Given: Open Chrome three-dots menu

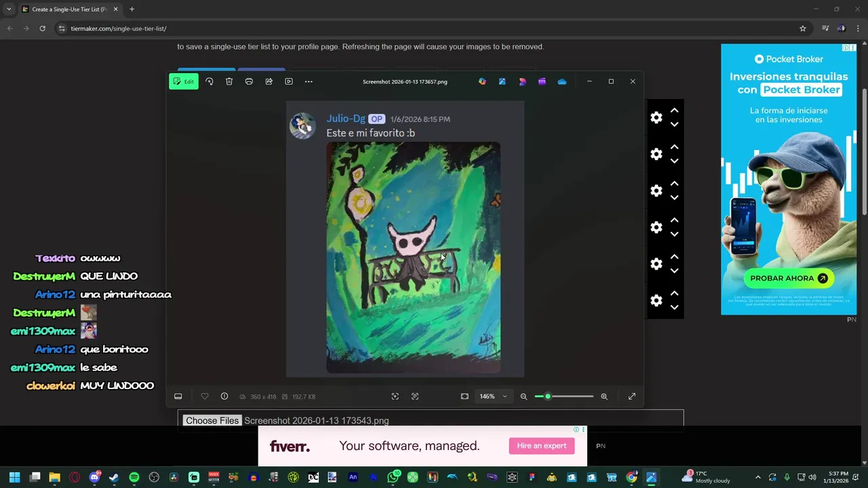Looking at the screenshot, I should tap(859, 28).
